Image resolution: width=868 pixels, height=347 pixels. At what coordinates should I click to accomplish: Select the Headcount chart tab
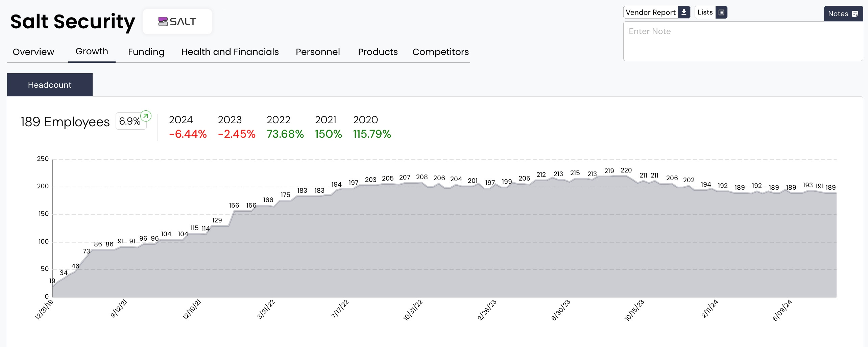point(50,85)
